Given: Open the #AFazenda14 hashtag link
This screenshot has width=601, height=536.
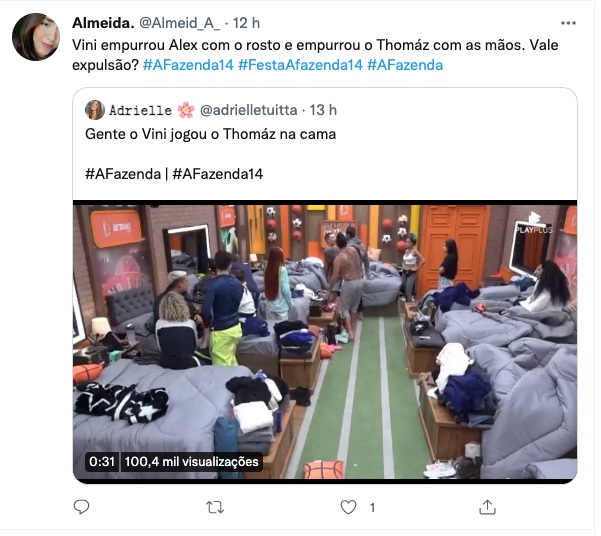Looking at the screenshot, I should [x=190, y=66].
